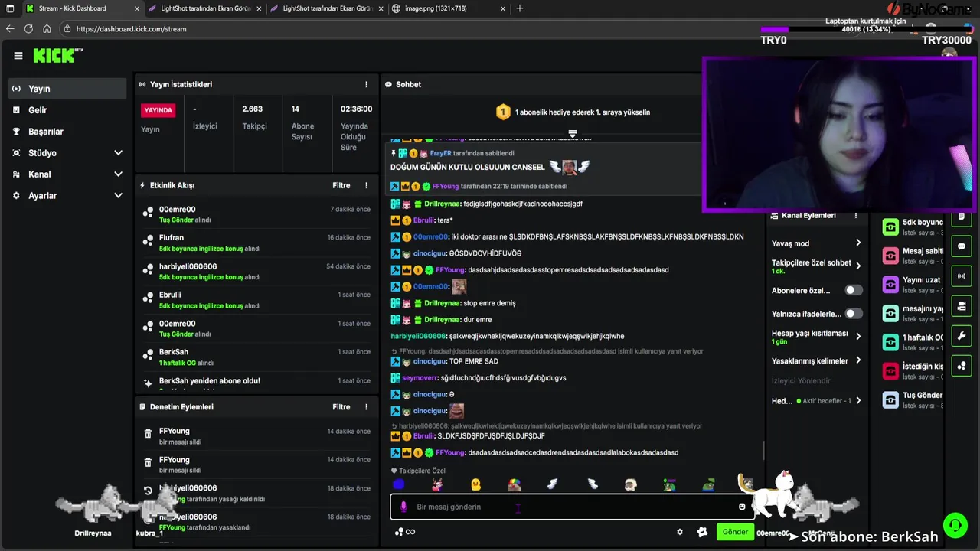Click the Tuş Gönder reward item
The image size is (980, 551).
(x=913, y=400)
